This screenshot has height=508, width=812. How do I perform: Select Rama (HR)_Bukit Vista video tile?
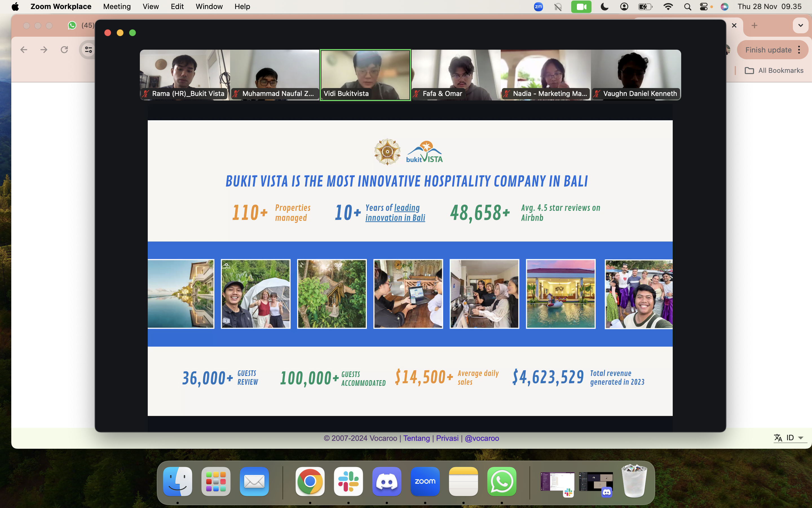tap(185, 75)
